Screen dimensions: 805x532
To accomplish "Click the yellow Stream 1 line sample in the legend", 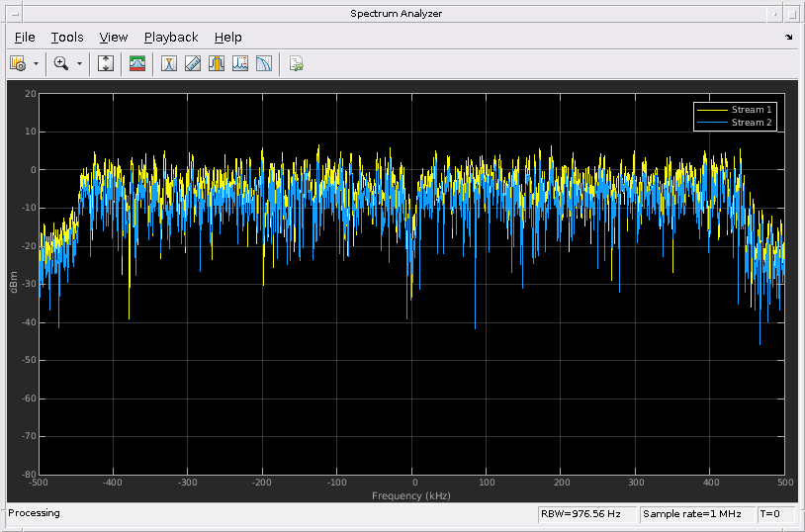I will [x=712, y=109].
